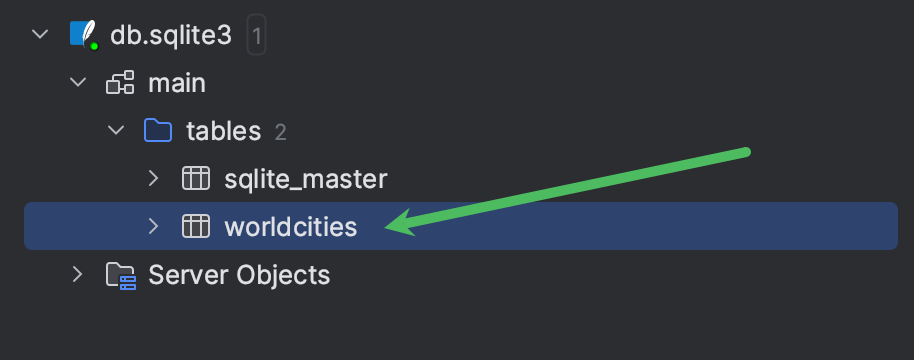This screenshot has height=360, width=914.
Task: Click the Server Objects folder icon
Action: [121, 275]
